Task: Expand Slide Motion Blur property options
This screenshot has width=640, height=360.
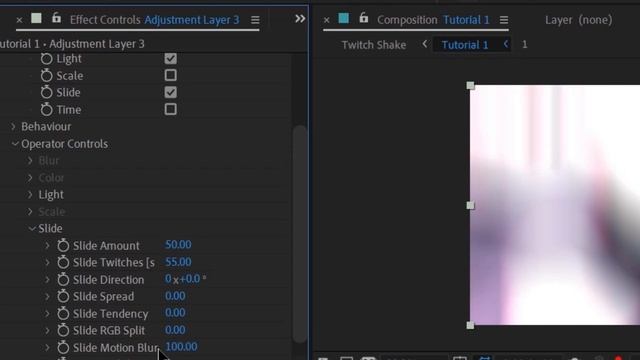Action: coord(47,347)
